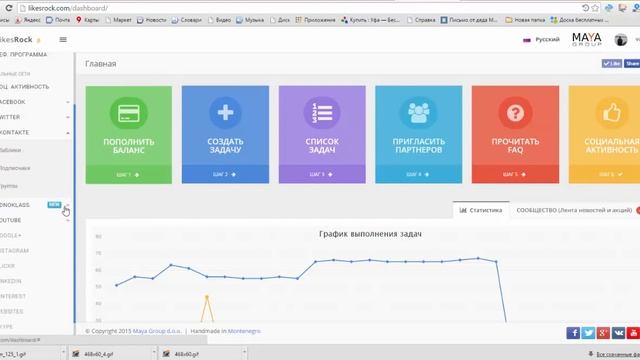
Task: Open the dropdown arrow of the 468x60.gif download
Action: click(x=244, y=353)
